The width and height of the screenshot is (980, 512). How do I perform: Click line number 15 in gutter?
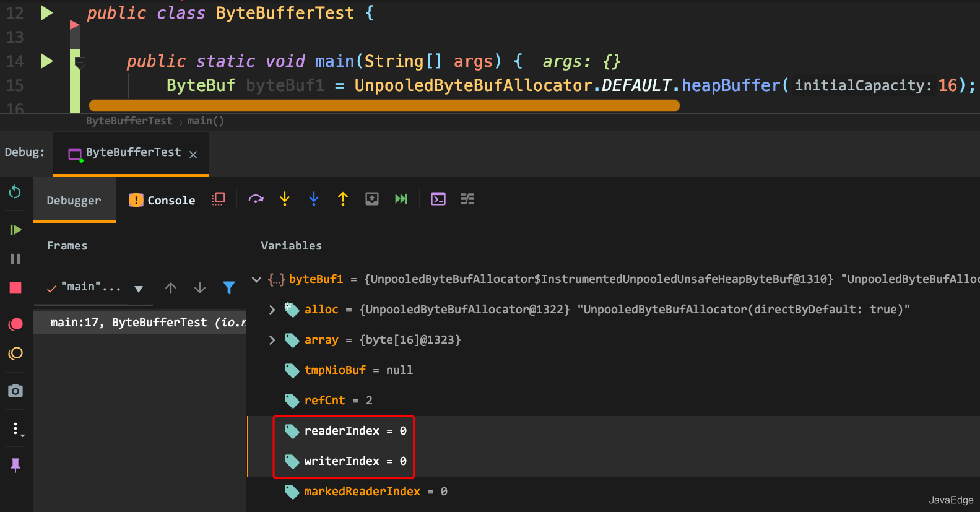(x=15, y=85)
